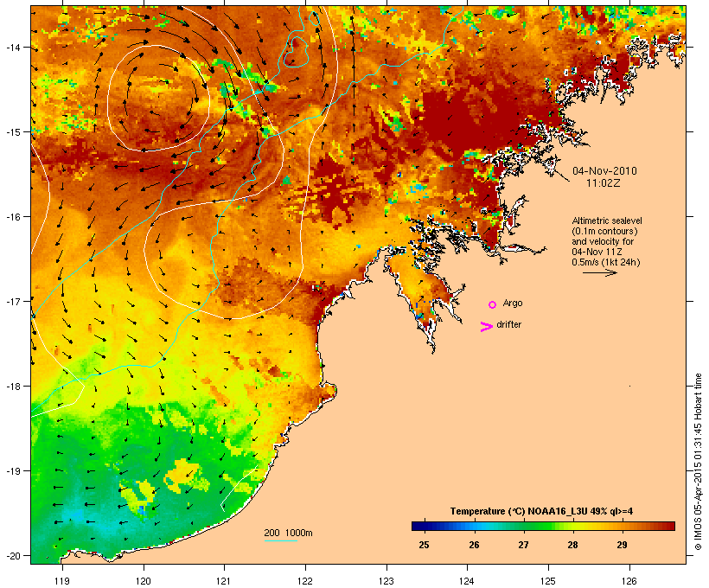The height and width of the screenshot is (588, 709).
Task: Click the latitude axis label -15
Action: click(13, 132)
